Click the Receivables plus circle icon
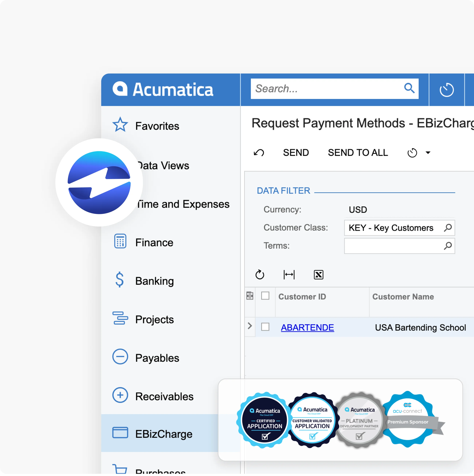The image size is (474, 476). coord(120,395)
